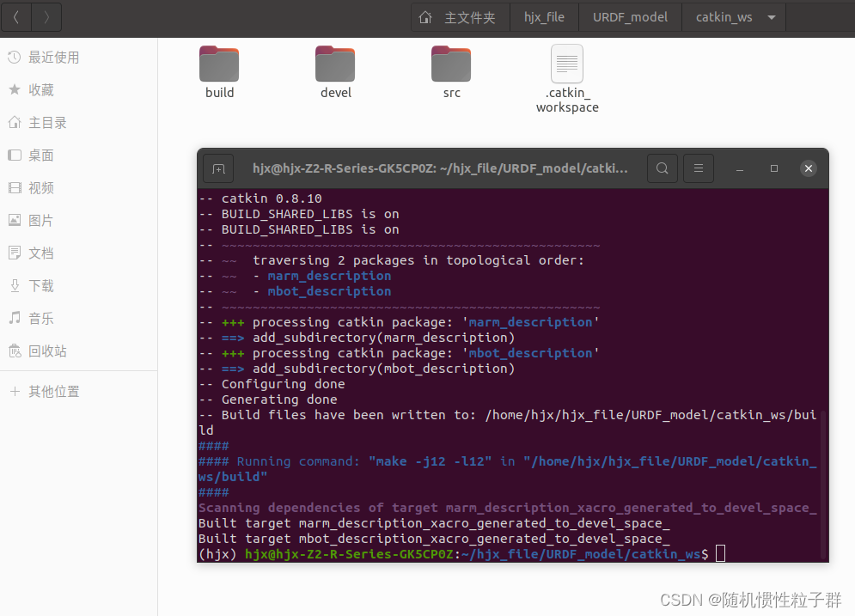This screenshot has width=855, height=616.
Task: Open 回收站 trash in the sidebar
Action: [x=78, y=351]
